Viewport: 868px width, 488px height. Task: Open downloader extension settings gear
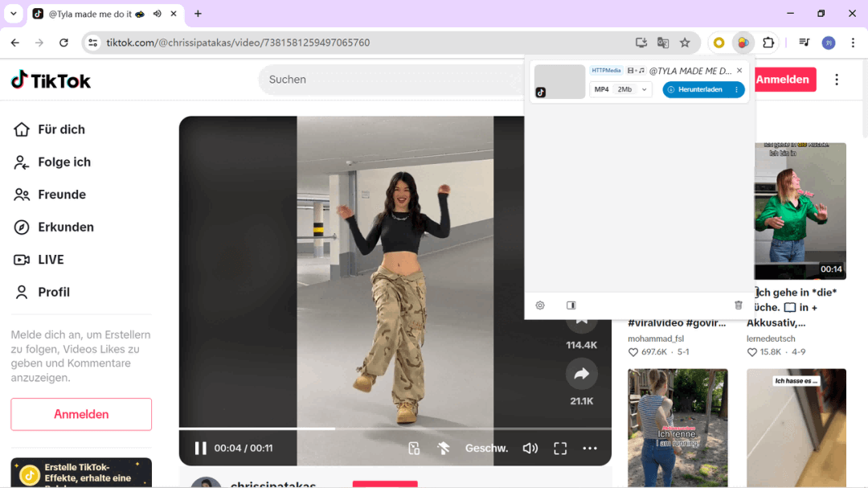click(540, 306)
